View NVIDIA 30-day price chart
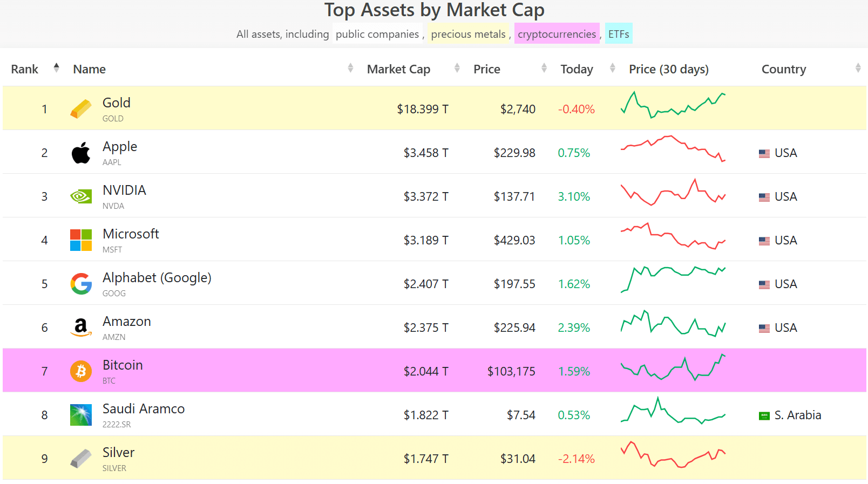The height and width of the screenshot is (484, 868). coord(673,192)
